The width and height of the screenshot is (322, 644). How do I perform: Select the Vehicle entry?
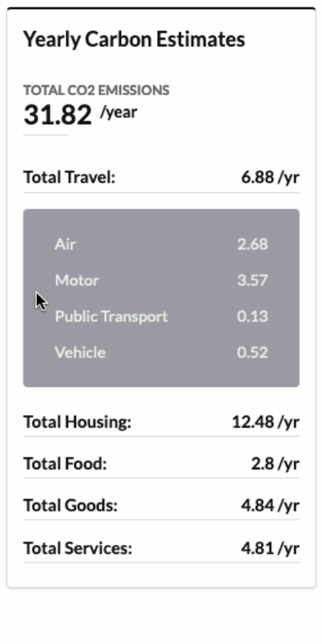click(x=161, y=352)
